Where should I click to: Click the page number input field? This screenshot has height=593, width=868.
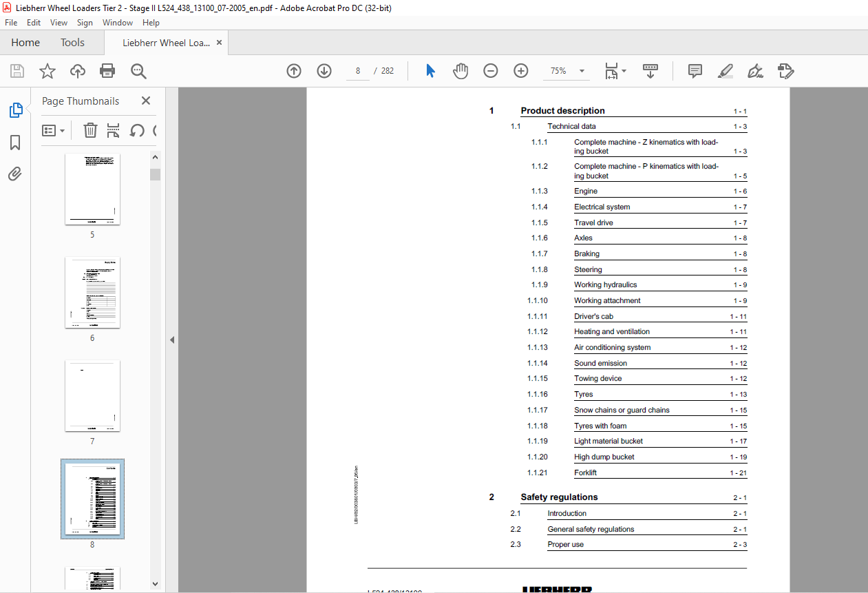[358, 71]
